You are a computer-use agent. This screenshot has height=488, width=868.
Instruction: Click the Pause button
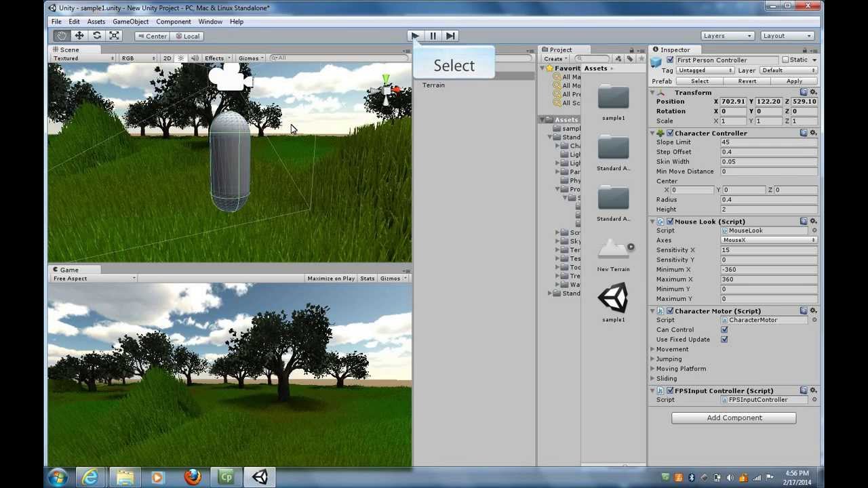tap(433, 36)
